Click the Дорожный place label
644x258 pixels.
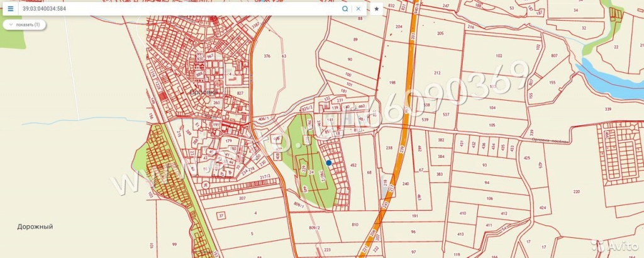(35, 226)
